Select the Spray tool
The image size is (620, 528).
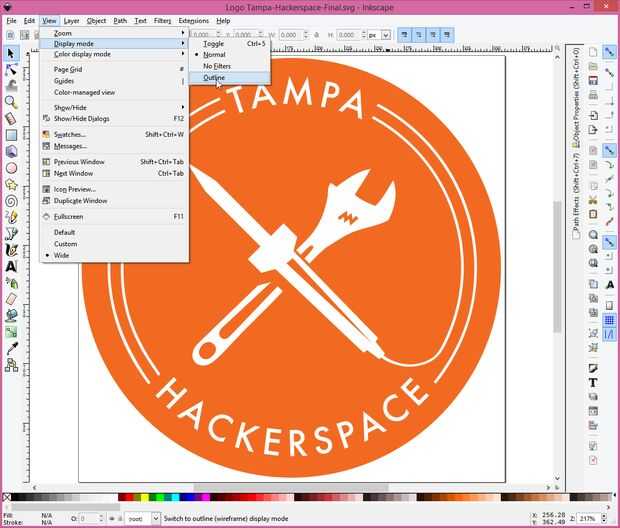(x=11, y=283)
